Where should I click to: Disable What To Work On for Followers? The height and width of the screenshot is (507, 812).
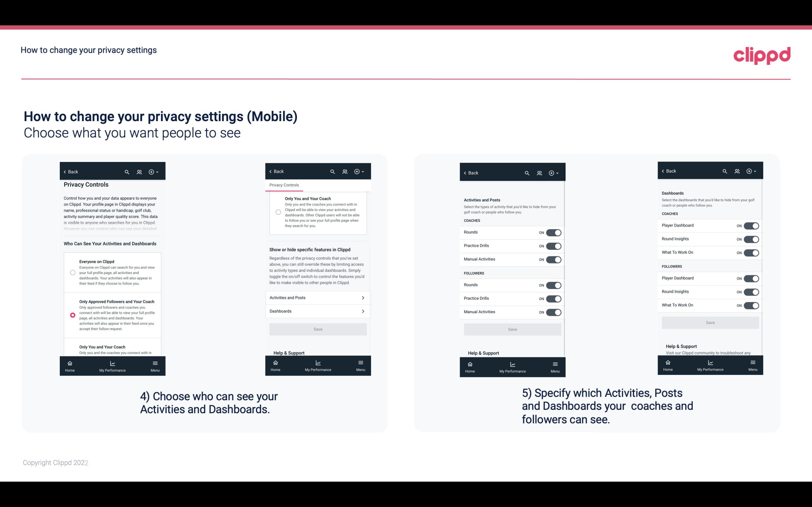tap(751, 305)
